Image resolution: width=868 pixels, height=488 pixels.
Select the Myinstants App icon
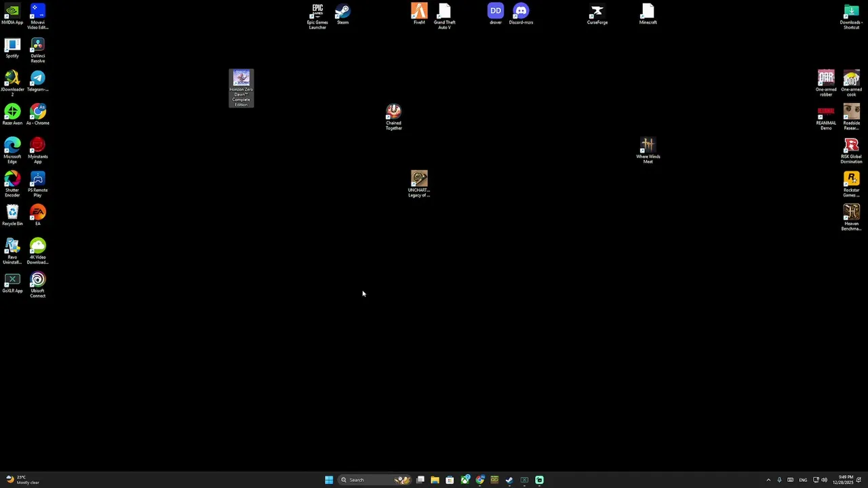tap(37, 151)
